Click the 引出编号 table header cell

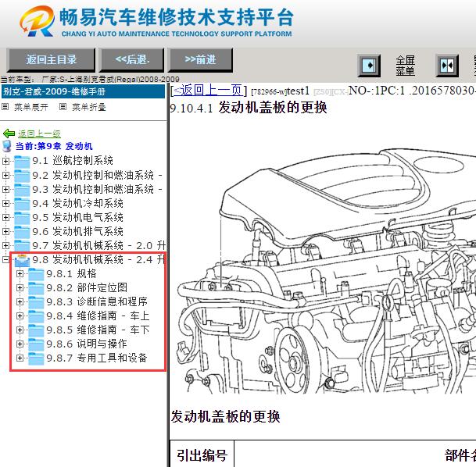(x=202, y=455)
